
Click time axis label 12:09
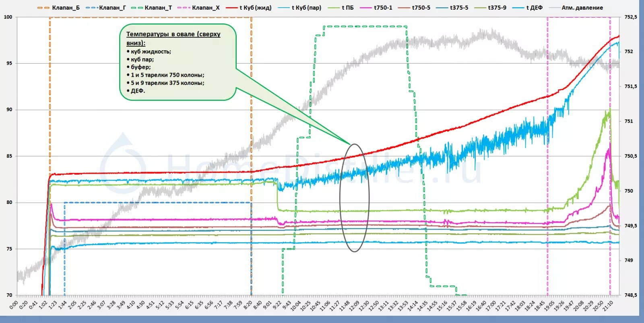pos(354,305)
